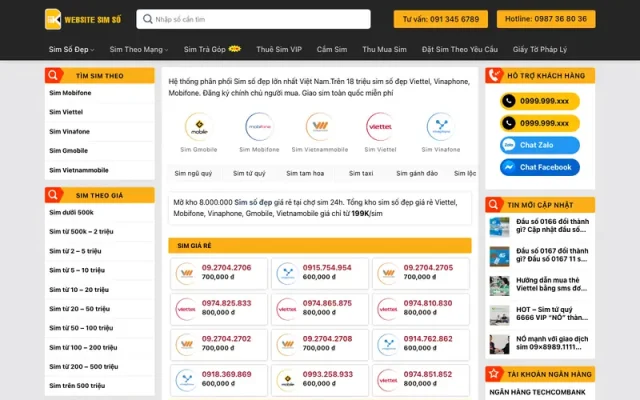Open thumbnail of Đầu số 0166 article

(x=500, y=227)
